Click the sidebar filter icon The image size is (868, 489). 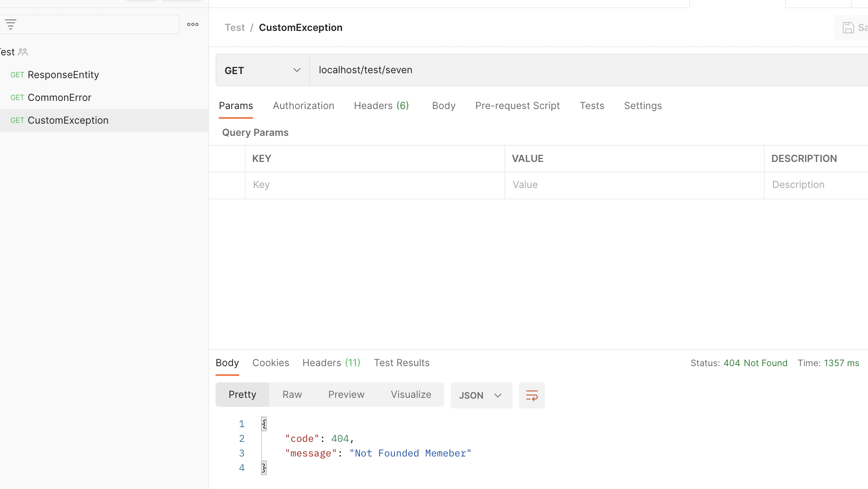[x=11, y=24]
